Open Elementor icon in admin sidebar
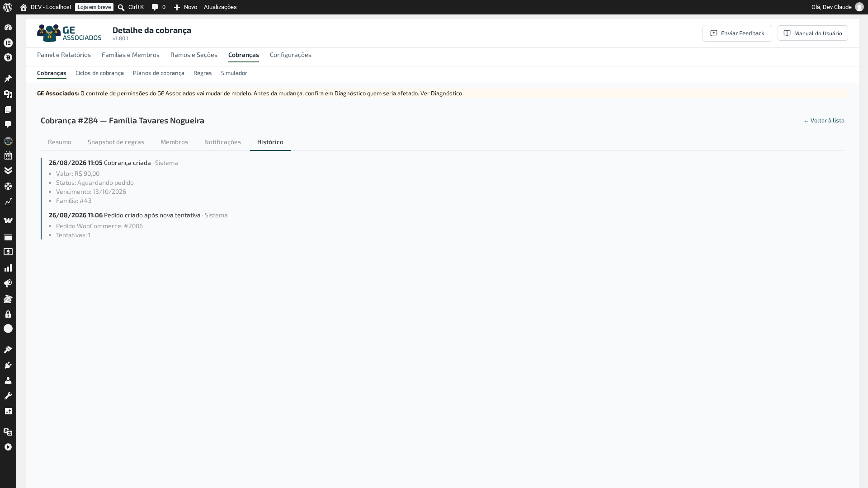 click(x=8, y=43)
